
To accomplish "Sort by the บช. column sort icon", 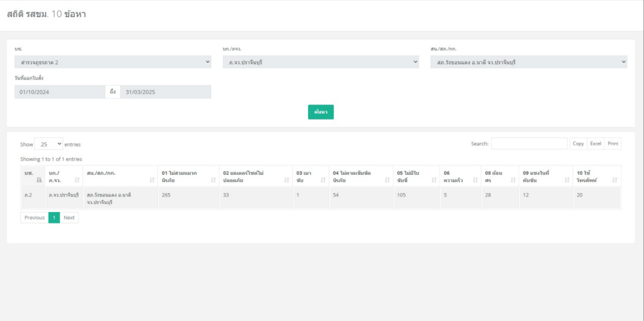I will tap(38, 180).
